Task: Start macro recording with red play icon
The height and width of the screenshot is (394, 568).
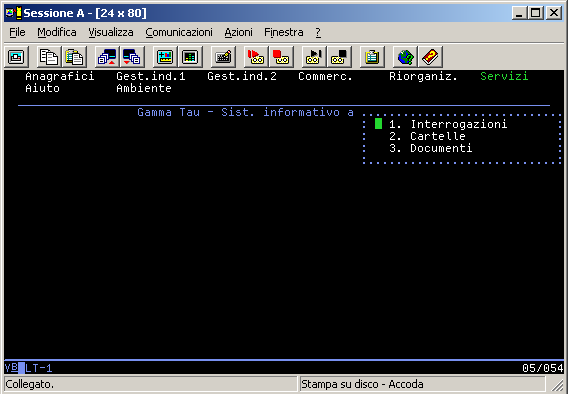Action: tap(256, 57)
